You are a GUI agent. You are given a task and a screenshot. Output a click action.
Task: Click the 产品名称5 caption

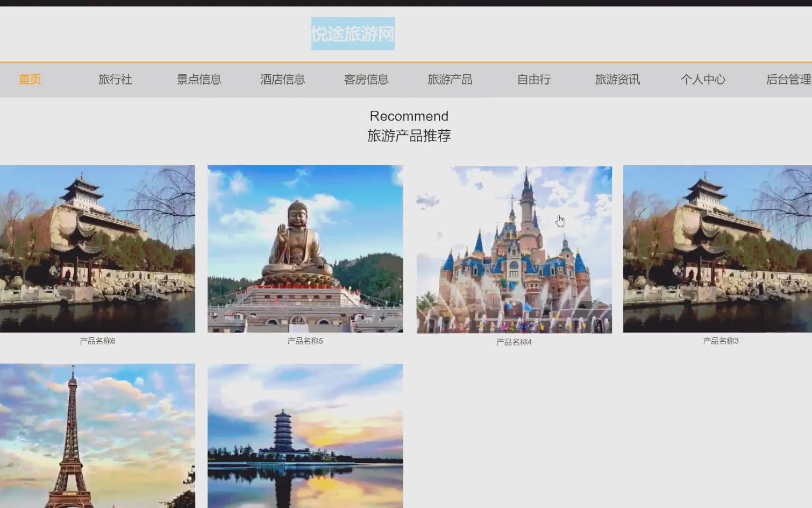point(305,341)
